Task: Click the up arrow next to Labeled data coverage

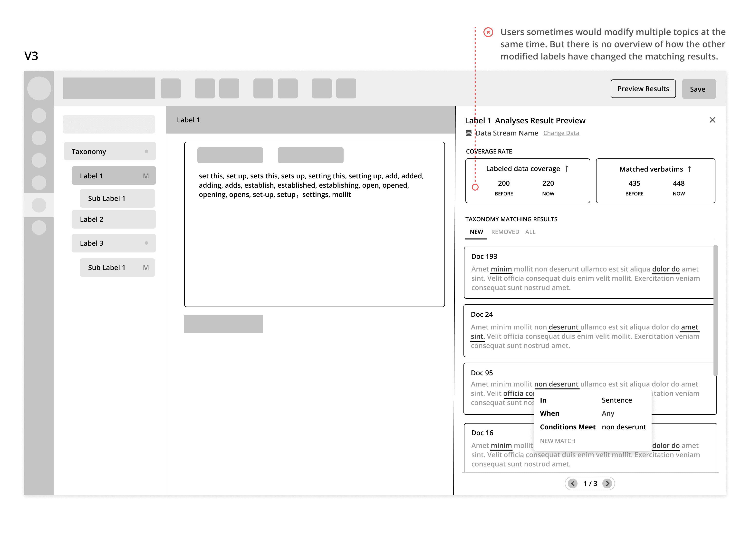Action: coord(567,169)
